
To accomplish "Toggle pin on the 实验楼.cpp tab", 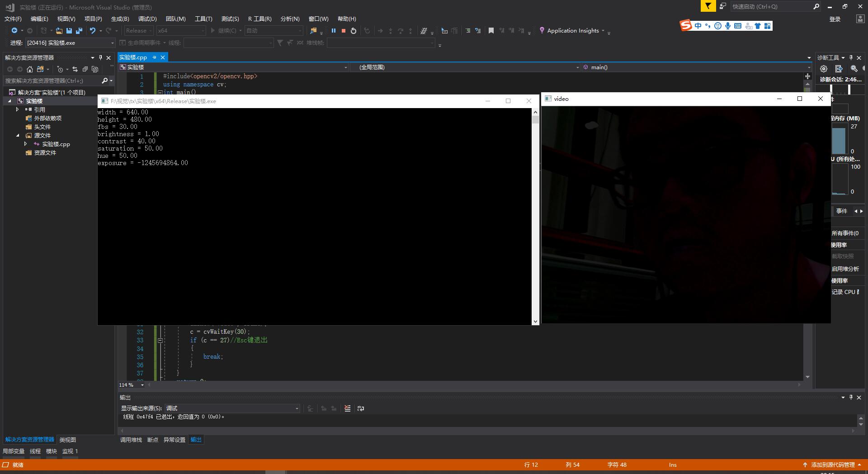I will pyautogui.click(x=154, y=57).
